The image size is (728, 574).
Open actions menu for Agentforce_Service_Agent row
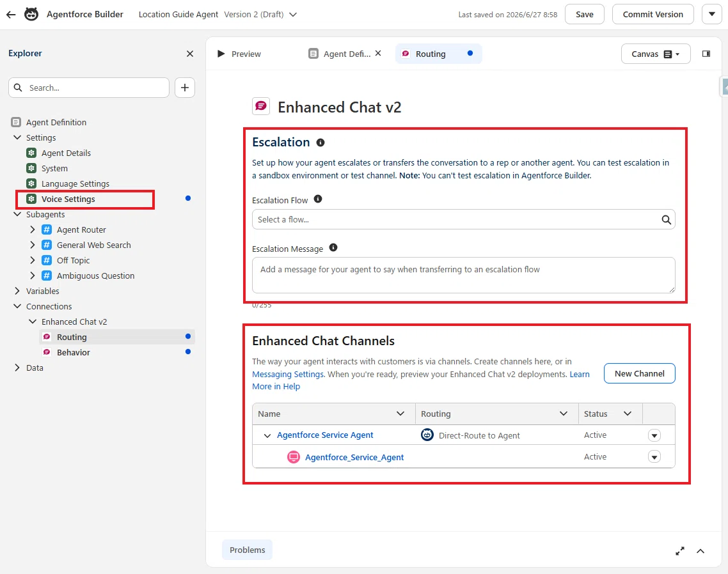point(654,457)
